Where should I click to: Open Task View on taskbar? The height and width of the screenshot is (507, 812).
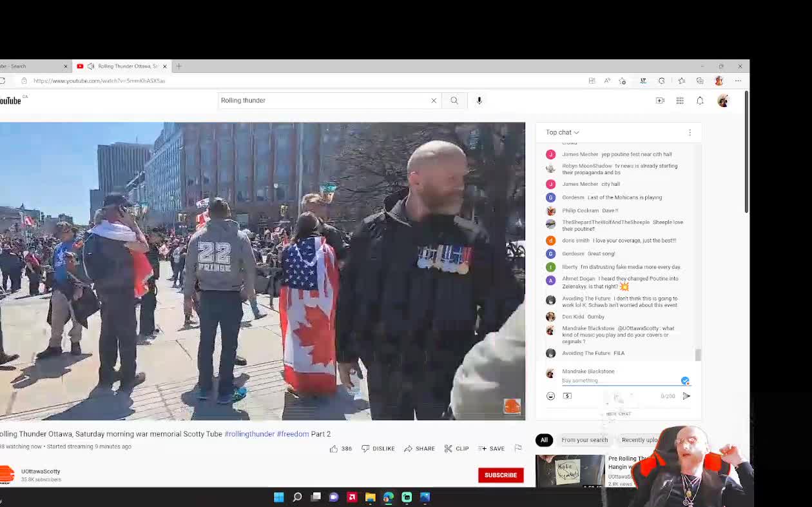316,497
